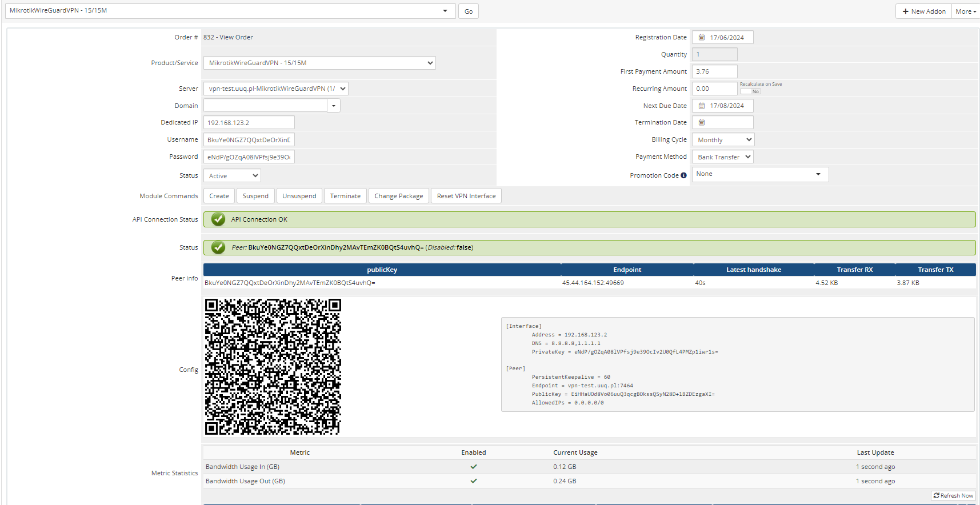
Task: Click the Reset VPN Interface button
Action: click(466, 196)
